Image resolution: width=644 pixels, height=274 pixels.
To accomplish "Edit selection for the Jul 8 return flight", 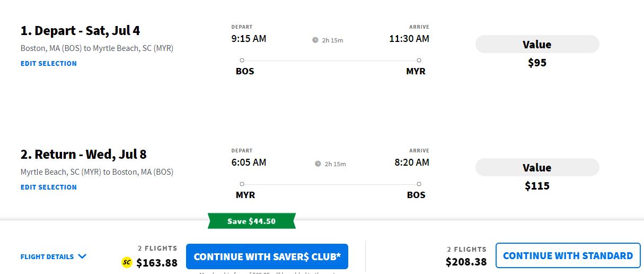I will (x=49, y=187).
